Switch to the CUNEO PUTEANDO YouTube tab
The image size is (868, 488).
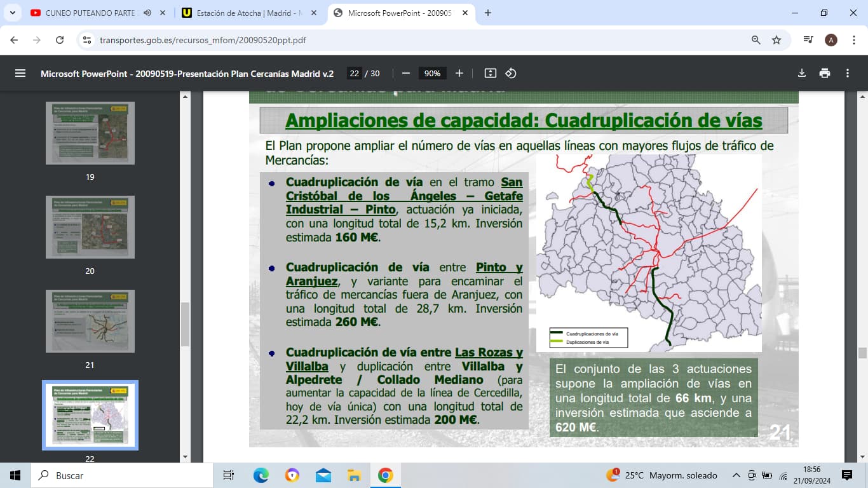coord(89,13)
